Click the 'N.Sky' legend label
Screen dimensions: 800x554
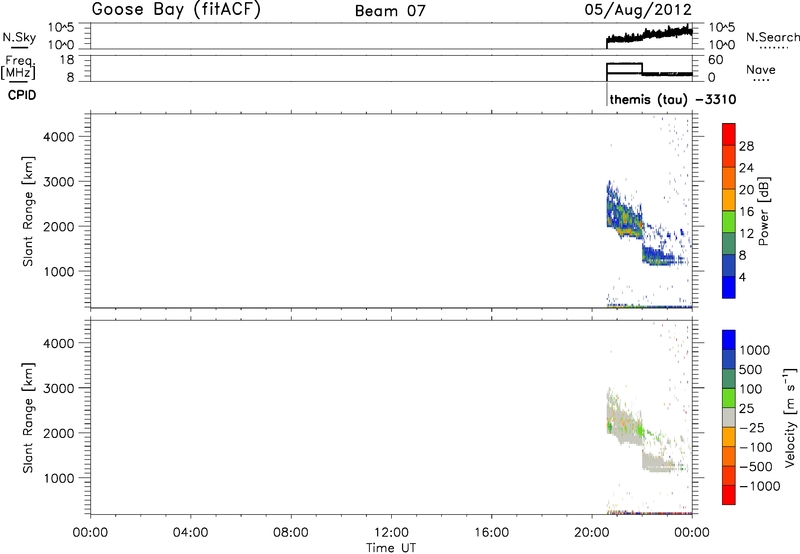[x=19, y=37]
